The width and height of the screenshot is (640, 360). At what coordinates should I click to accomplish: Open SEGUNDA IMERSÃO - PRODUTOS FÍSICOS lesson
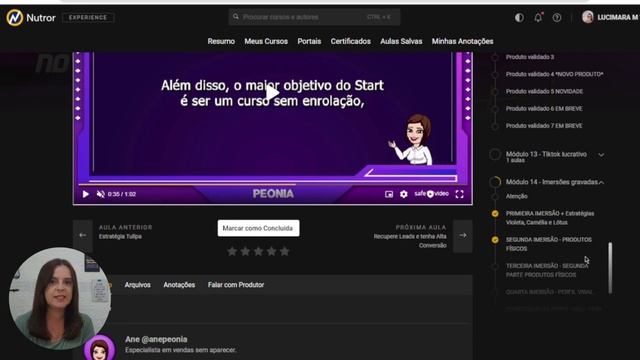pos(549,244)
